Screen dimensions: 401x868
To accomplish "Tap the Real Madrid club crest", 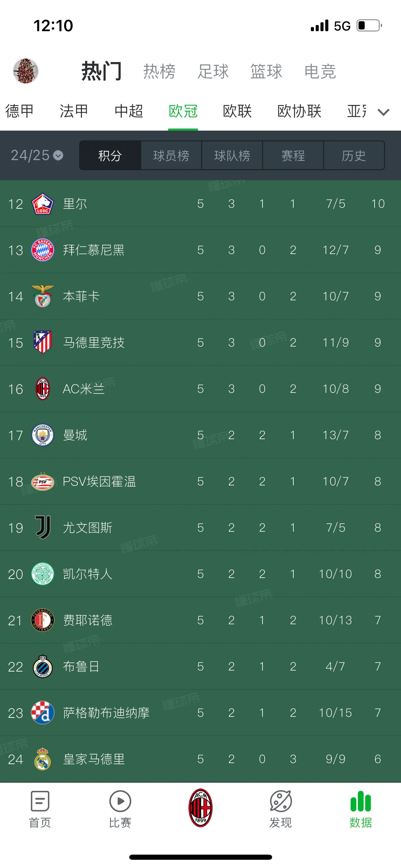I will click(x=42, y=759).
